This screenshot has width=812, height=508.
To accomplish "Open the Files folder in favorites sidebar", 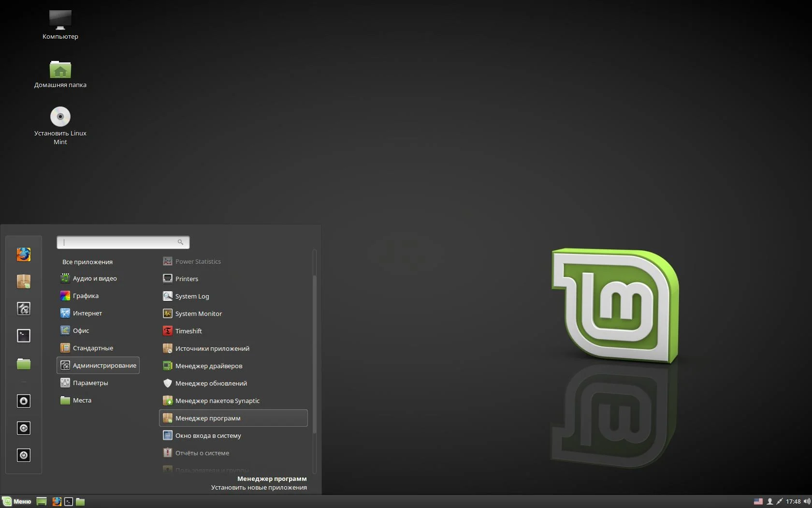I will pos(24,363).
